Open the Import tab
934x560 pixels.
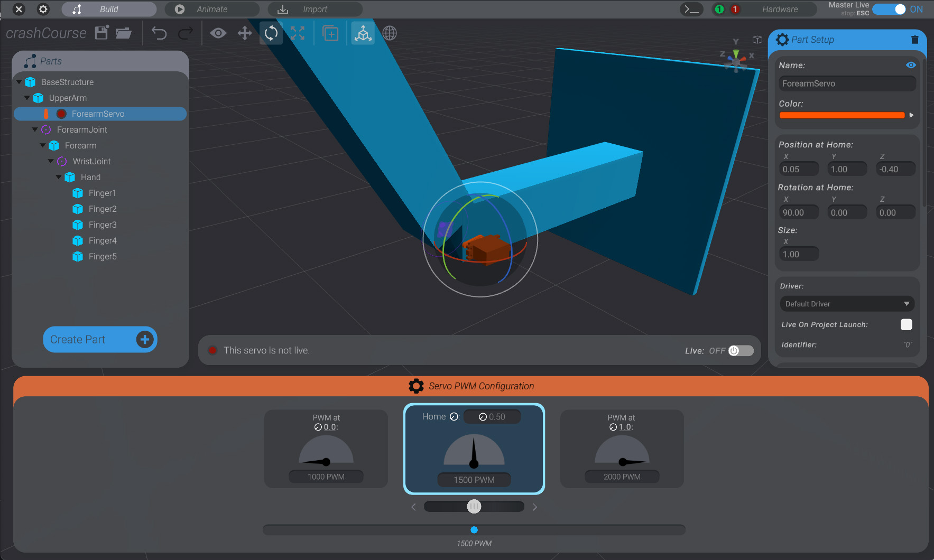(x=315, y=9)
